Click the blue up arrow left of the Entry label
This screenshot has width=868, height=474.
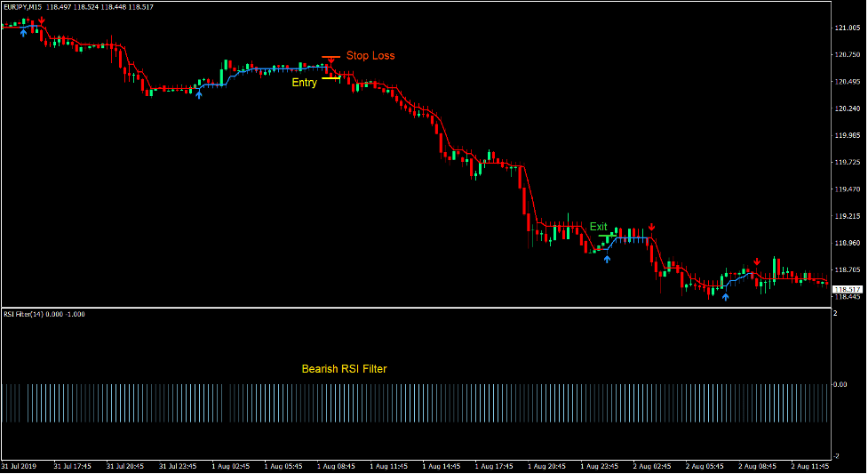point(199,95)
